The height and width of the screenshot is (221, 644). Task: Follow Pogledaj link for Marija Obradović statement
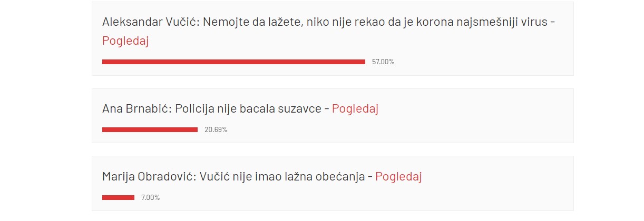(x=398, y=177)
